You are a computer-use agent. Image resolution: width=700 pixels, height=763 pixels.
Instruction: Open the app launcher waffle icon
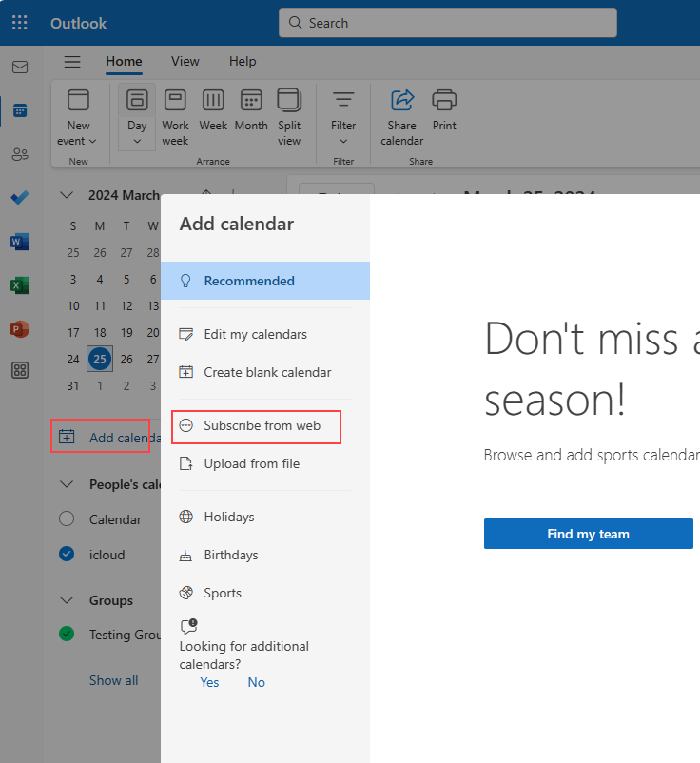pyautogui.click(x=19, y=23)
